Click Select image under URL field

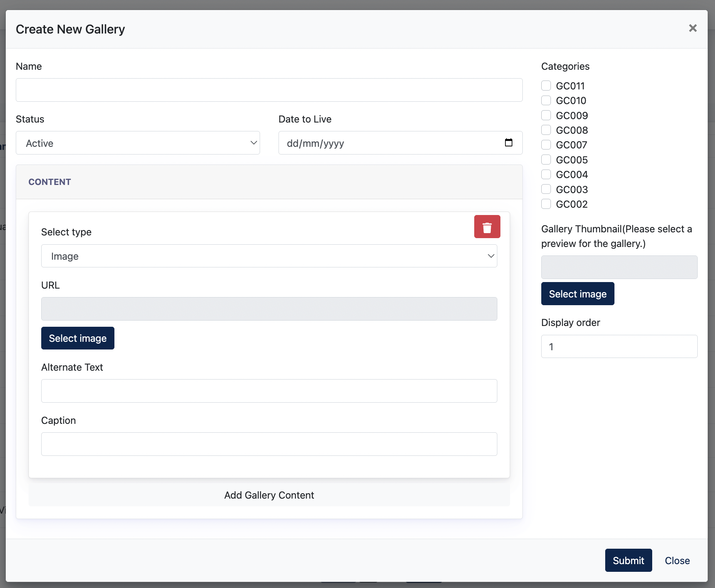pyautogui.click(x=78, y=338)
